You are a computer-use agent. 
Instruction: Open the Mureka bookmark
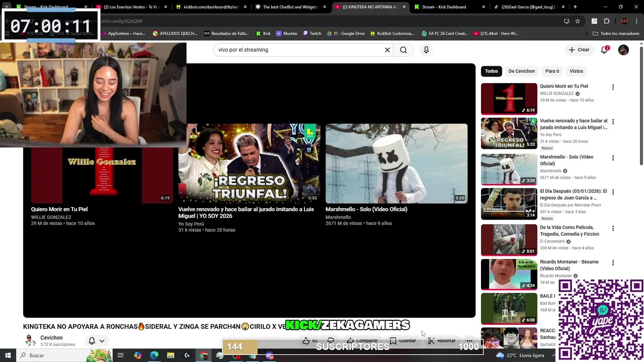coord(286,34)
